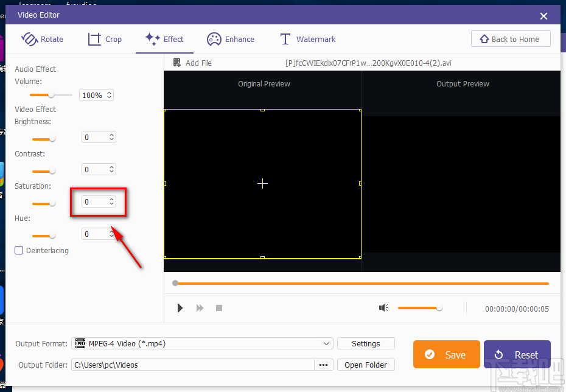Click the fast forward button
The image size is (566, 392).
200,308
